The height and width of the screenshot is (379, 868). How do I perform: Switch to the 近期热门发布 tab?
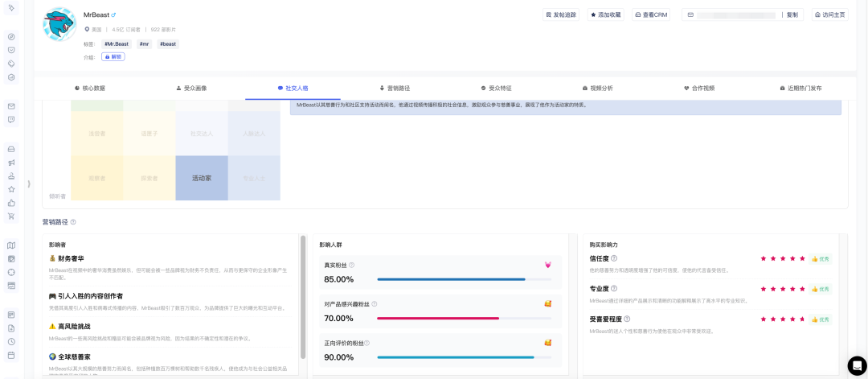800,88
